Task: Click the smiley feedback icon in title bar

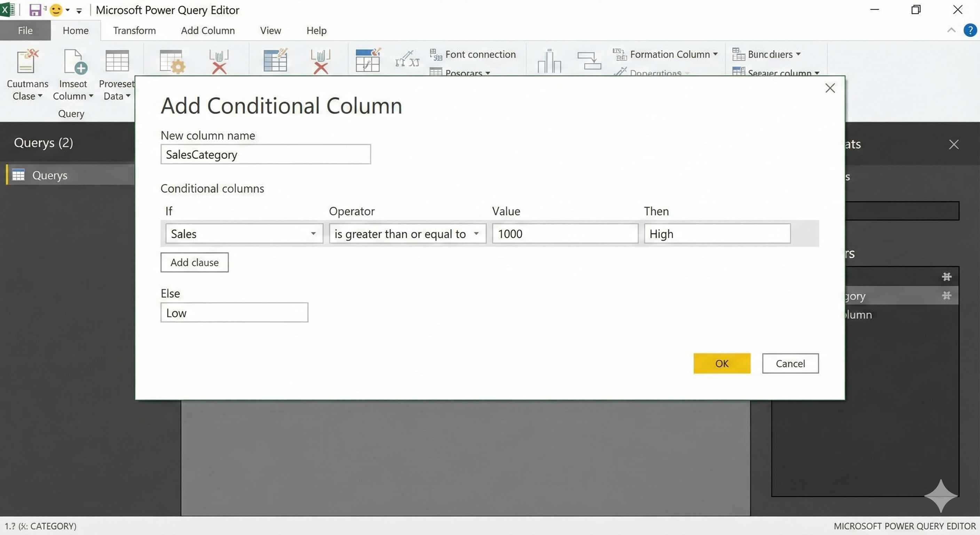Action: click(56, 10)
